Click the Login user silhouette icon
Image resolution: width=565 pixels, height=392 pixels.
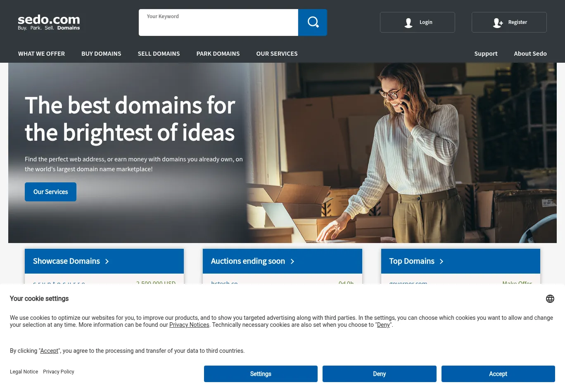(408, 23)
